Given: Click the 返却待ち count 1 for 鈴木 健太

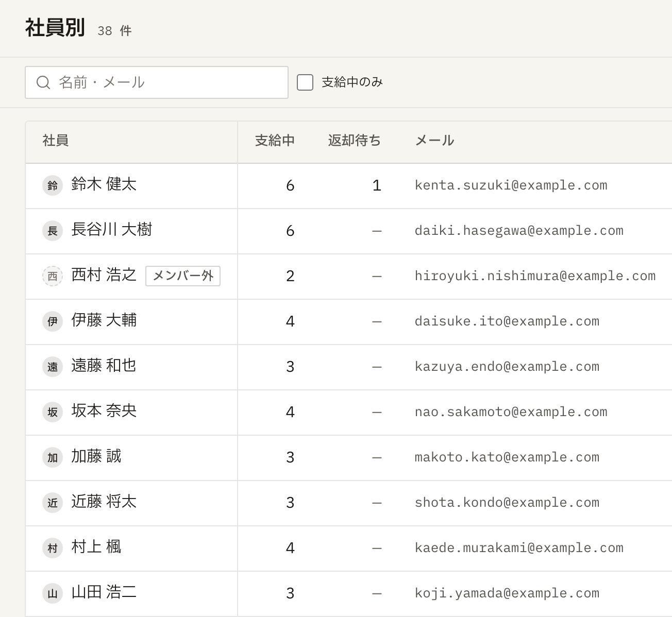Looking at the screenshot, I should (377, 185).
